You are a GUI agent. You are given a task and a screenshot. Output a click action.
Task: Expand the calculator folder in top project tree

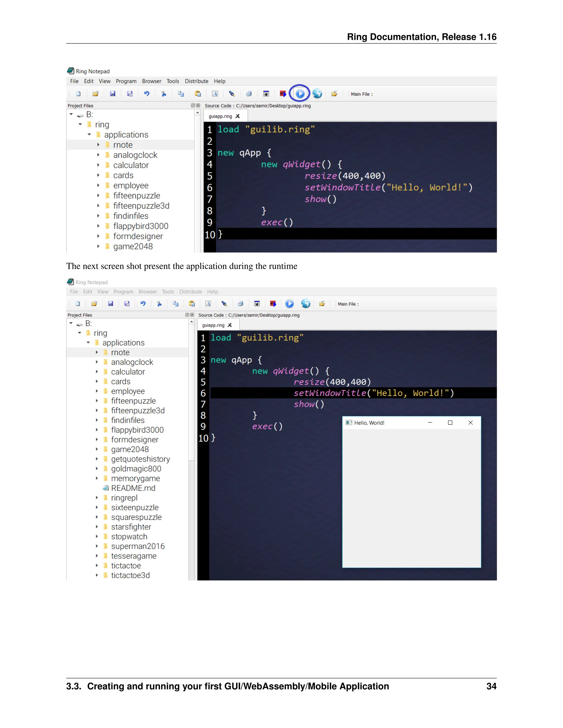[x=98, y=165]
